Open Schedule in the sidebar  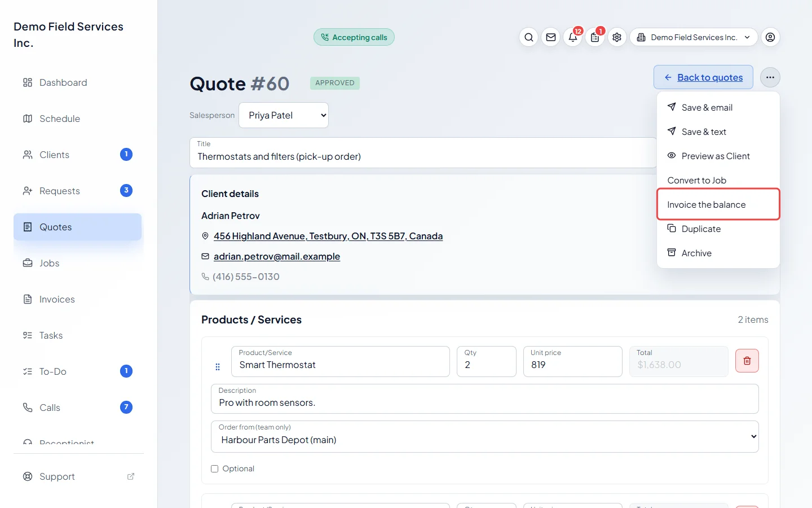click(78, 119)
